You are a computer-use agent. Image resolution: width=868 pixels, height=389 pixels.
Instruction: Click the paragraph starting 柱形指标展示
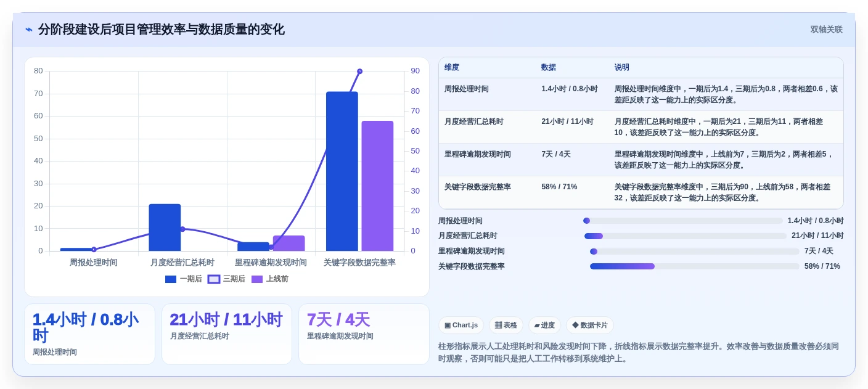tap(639, 353)
